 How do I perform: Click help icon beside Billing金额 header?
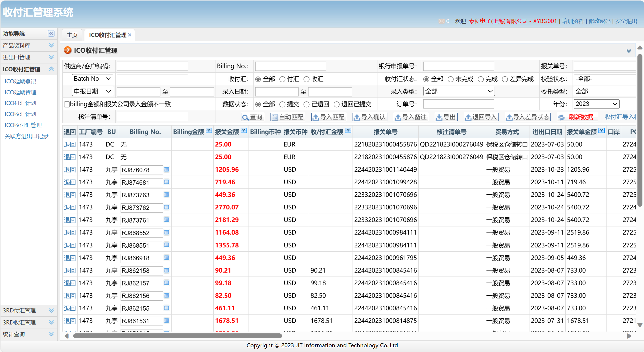[209, 131]
